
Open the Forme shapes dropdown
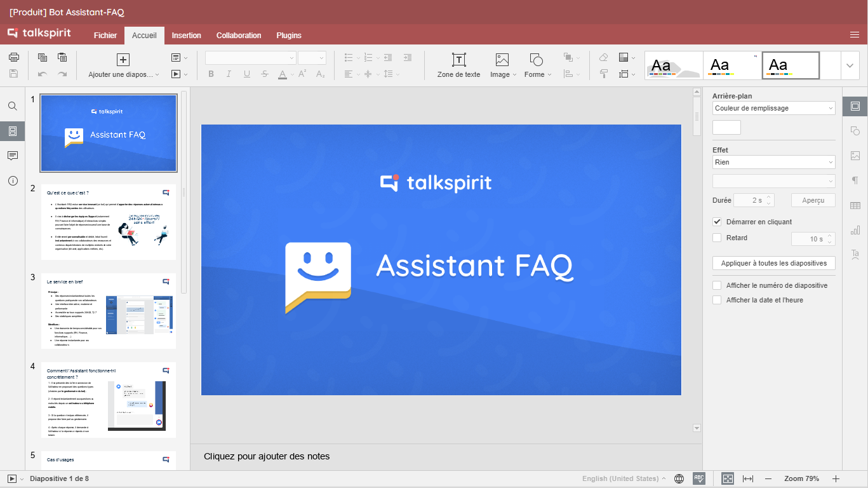(x=537, y=74)
